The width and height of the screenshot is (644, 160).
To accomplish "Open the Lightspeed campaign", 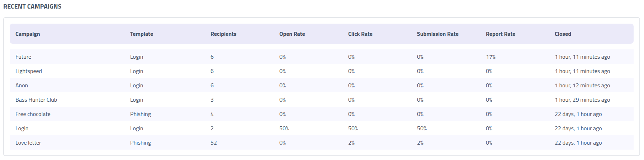I will pos(29,71).
